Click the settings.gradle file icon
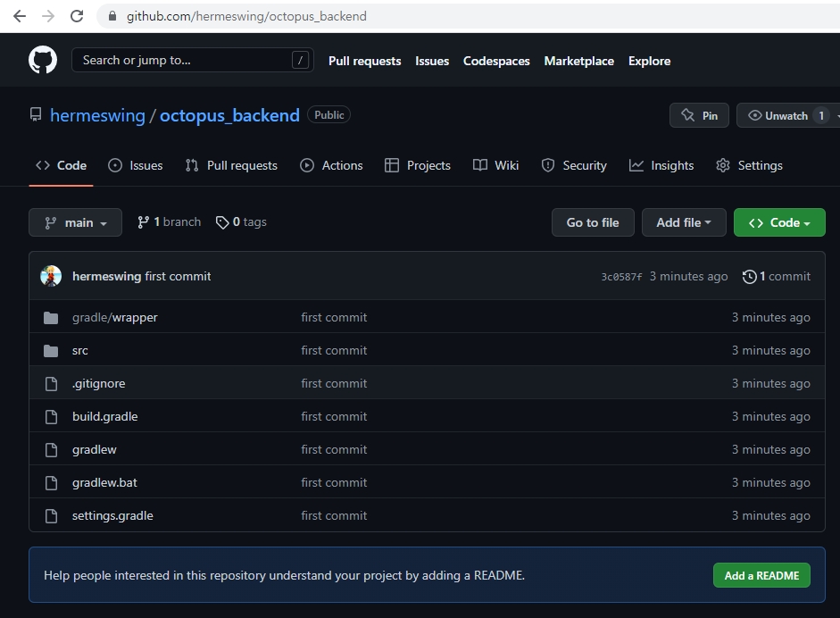Viewport: 840px width, 618px height. [x=51, y=516]
